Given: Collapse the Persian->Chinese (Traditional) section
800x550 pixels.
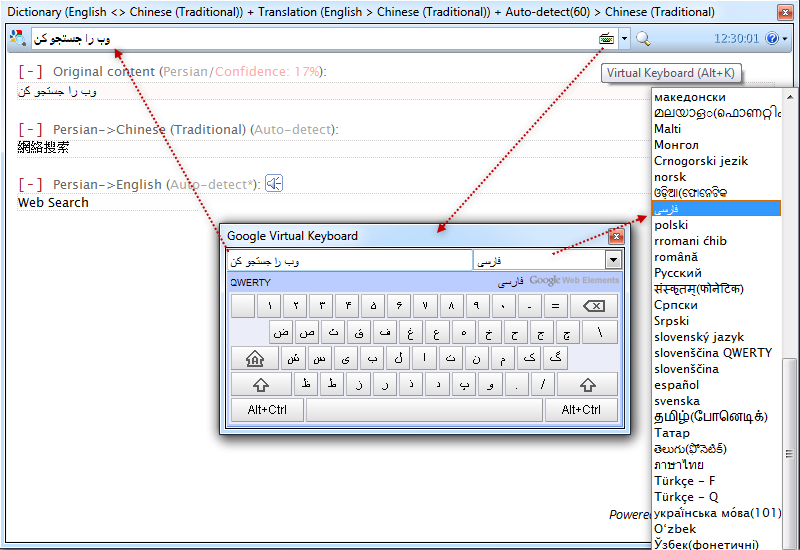Looking at the screenshot, I should pos(30,130).
